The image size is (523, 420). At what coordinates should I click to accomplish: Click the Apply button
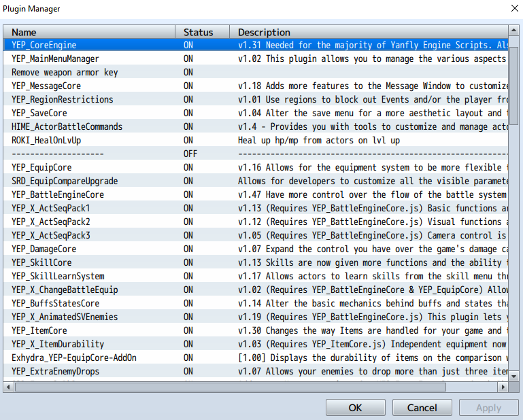[x=488, y=407]
